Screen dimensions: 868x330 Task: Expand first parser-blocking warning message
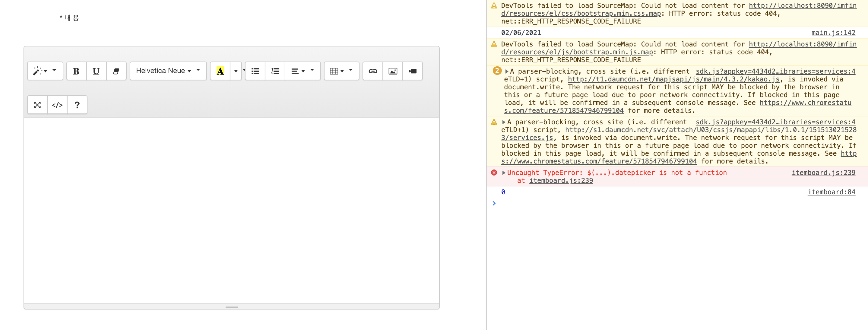pos(506,71)
